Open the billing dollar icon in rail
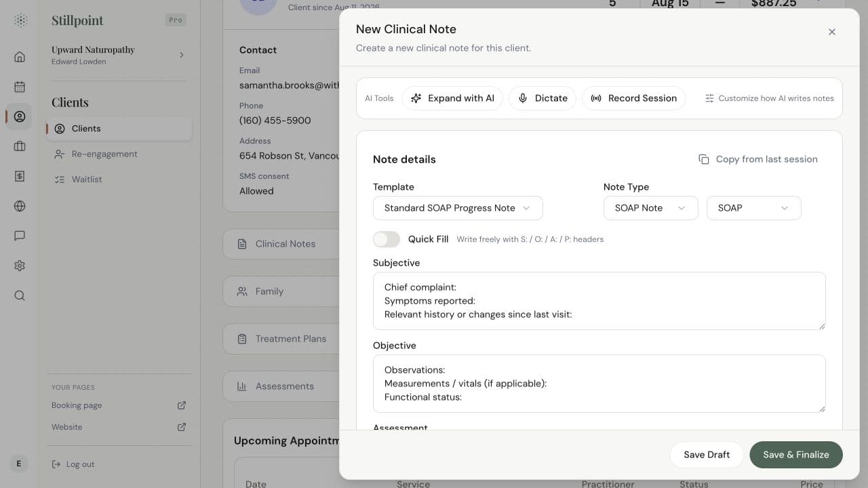Screen dimensions: 868x488 tap(20, 176)
